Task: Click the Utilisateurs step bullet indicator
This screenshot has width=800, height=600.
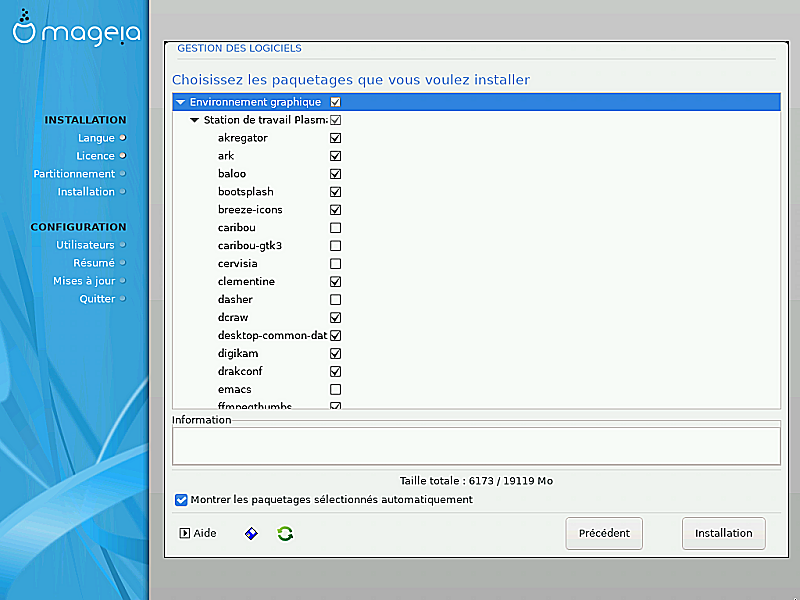Action: click(x=123, y=244)
